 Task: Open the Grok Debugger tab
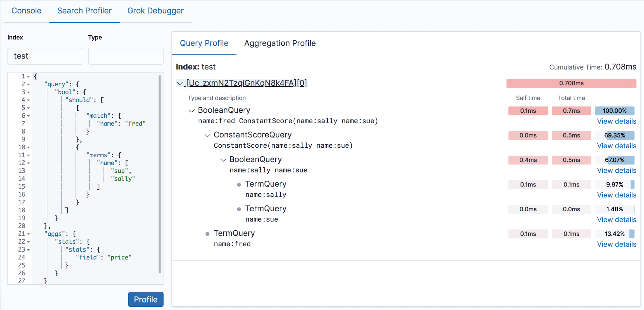(x=155, y=11)
